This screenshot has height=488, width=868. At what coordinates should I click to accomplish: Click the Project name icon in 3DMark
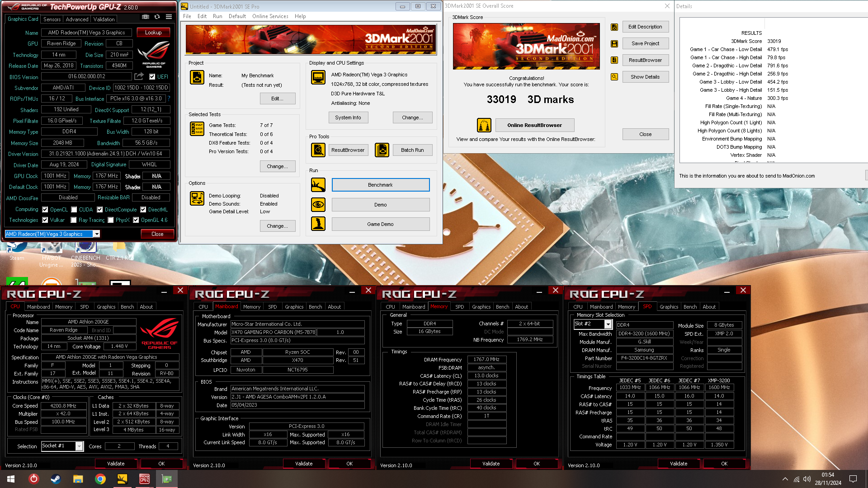pos(197,77)
